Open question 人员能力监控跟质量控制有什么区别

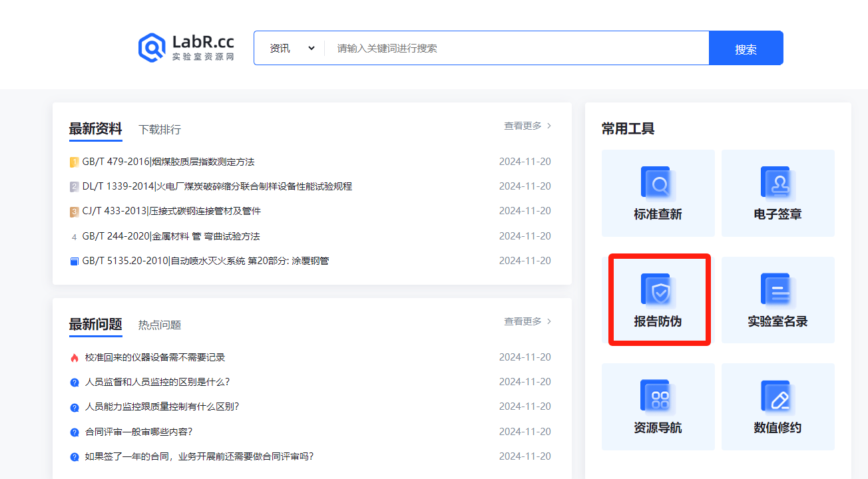[x=162, y=406]
